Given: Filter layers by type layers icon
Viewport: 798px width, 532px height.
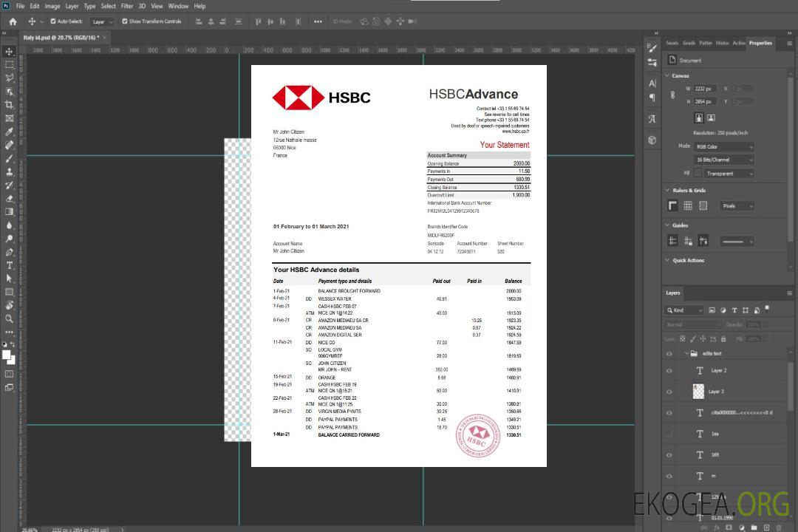Looking at the screenshot, I should pos(734,310).
